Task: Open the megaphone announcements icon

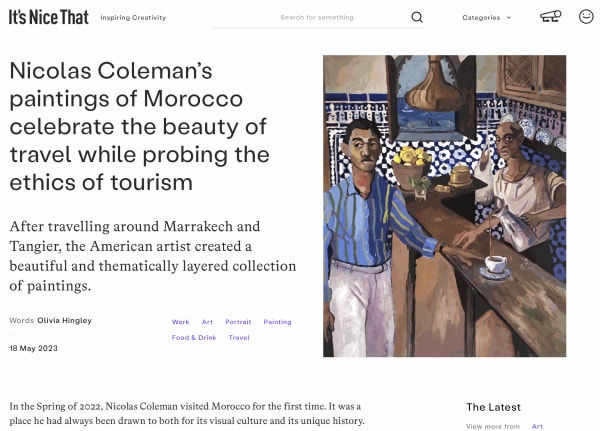Action: (550, 16)
